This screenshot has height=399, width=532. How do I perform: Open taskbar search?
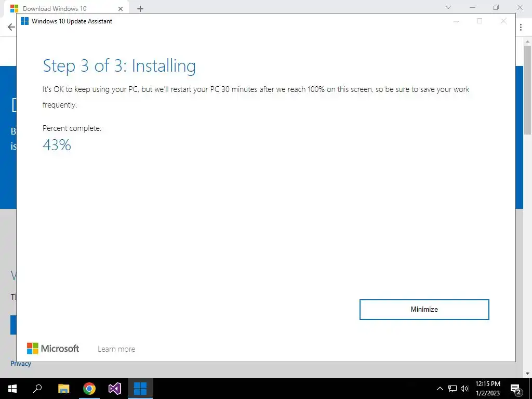coord(37,389)
